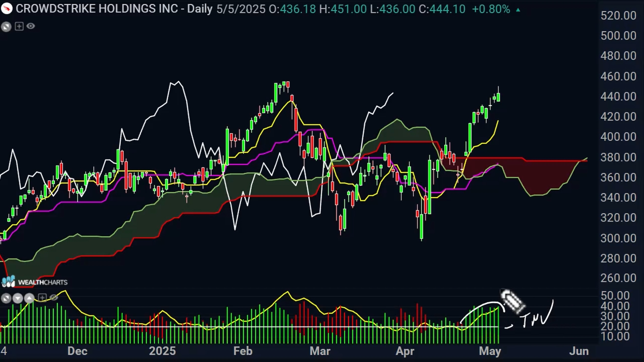Click the low value 436.00
644x362 pixels.
click(x=397, y=9)
